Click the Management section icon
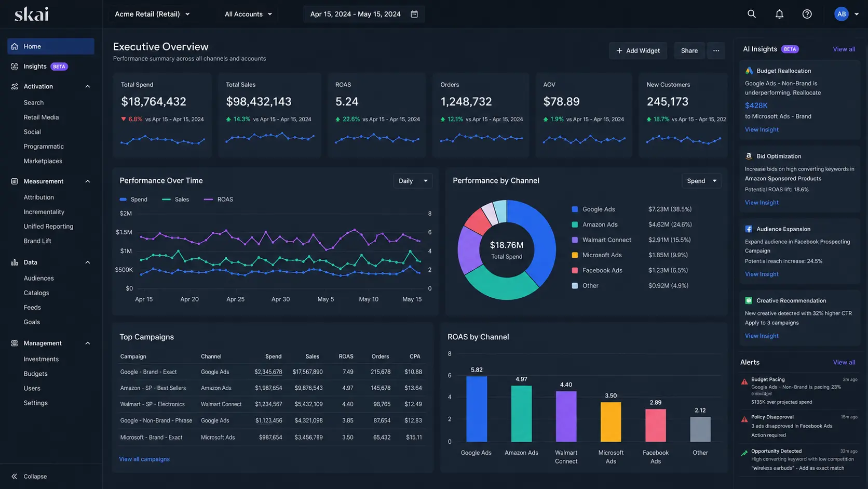The width and height of the screenshot is (868, 489). coord(15,343)
